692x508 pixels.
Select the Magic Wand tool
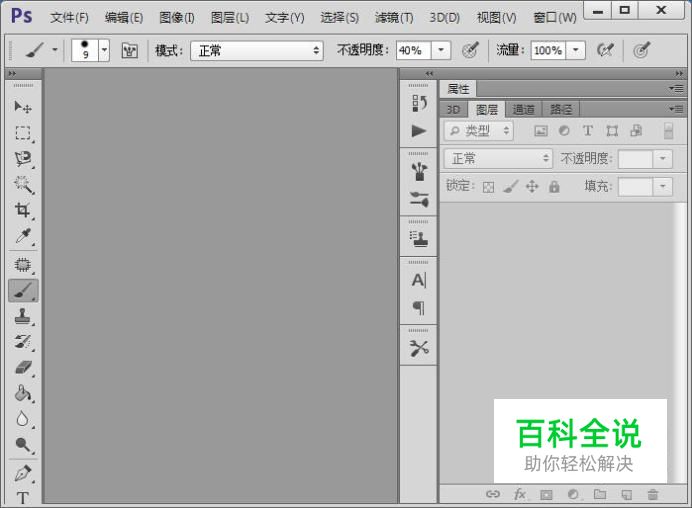[23, 184]
